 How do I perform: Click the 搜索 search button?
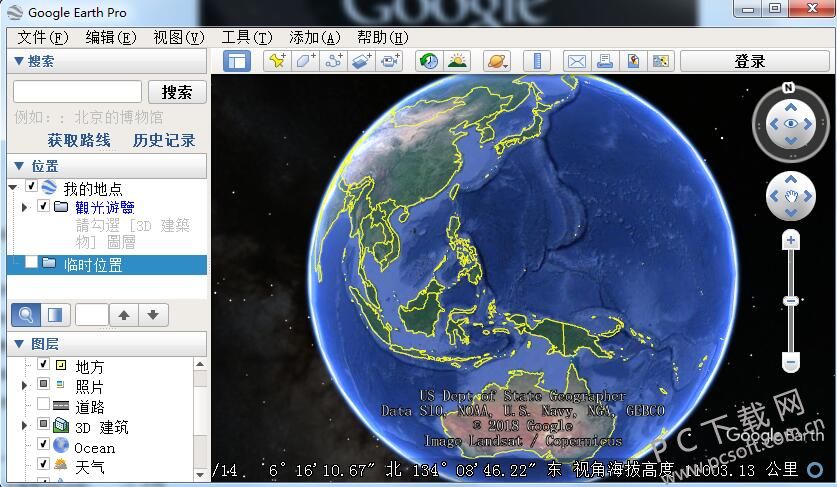coord(177,92)
